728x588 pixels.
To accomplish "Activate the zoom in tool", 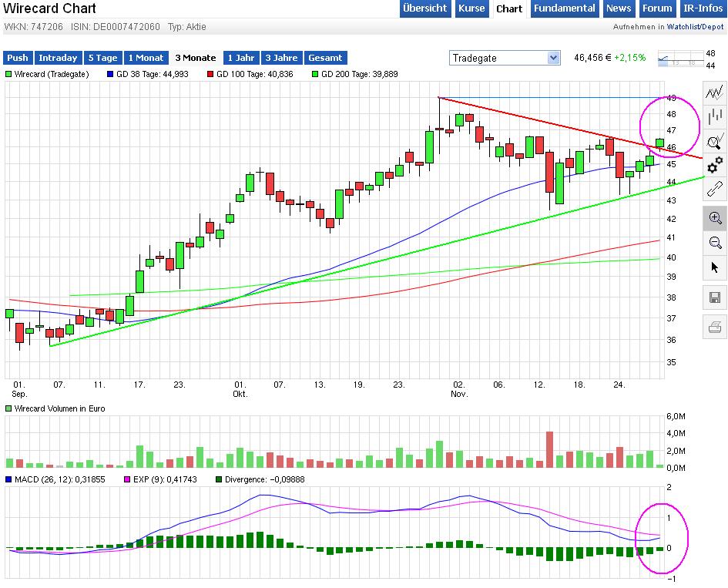I will tap(715, 219).
